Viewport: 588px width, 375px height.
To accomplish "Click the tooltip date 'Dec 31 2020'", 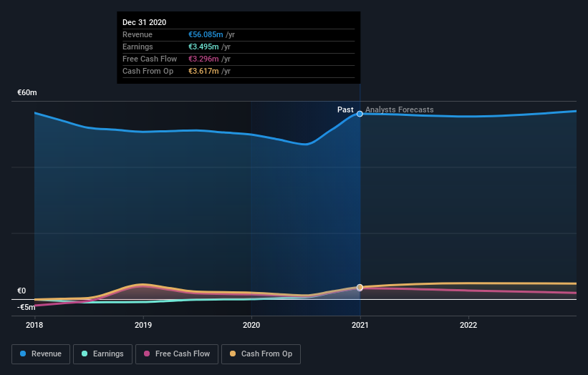I will point(145,22).
